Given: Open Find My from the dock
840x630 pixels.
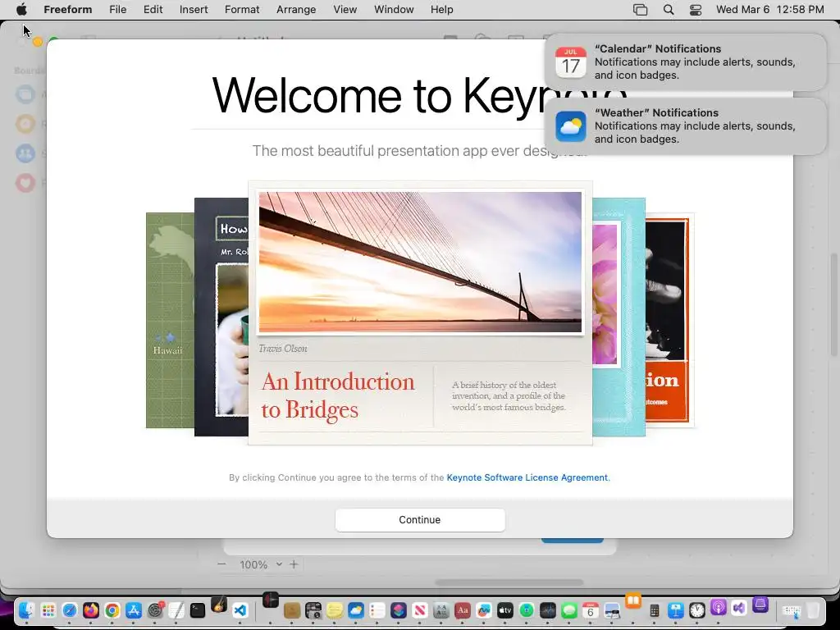Looking at the screenshot, I should pos(527,610).
